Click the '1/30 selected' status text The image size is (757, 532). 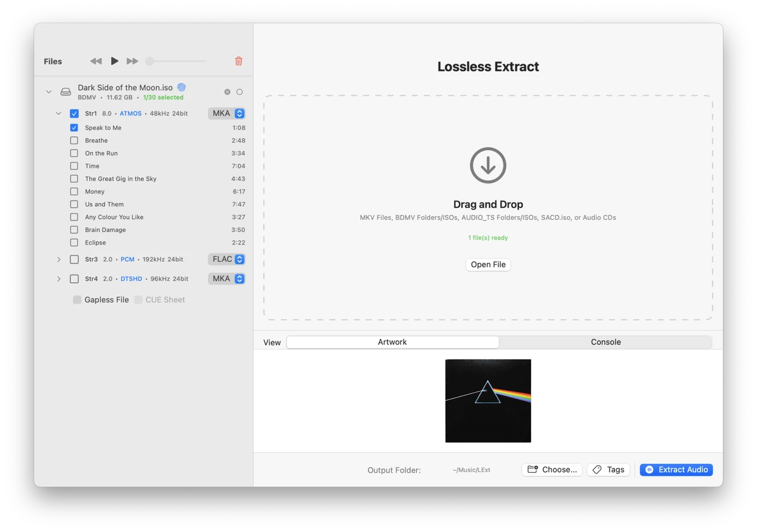click(x=163, y=98)
